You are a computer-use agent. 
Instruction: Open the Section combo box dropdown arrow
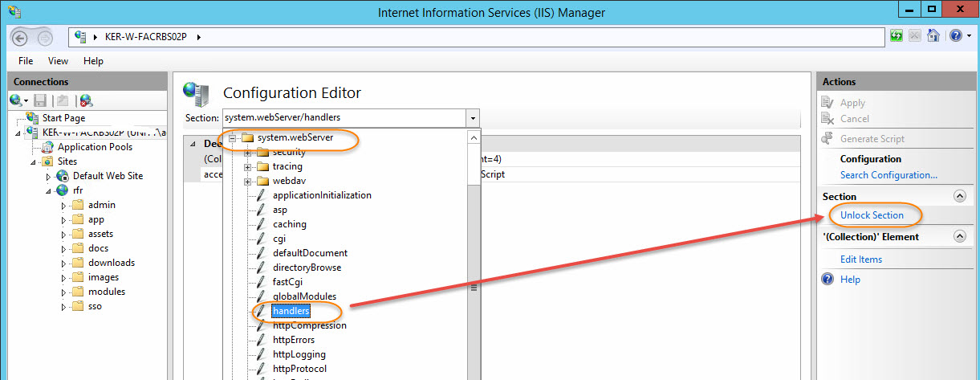tap(474, 117)
